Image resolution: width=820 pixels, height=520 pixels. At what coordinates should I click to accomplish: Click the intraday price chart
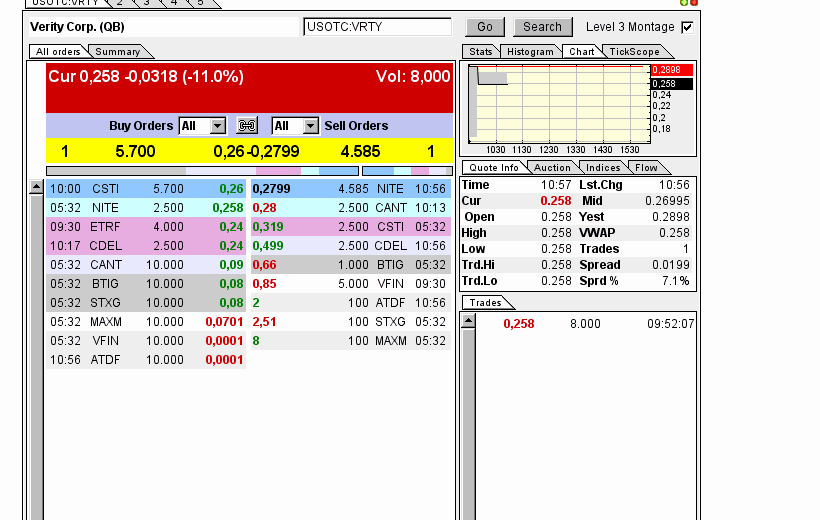559,104
